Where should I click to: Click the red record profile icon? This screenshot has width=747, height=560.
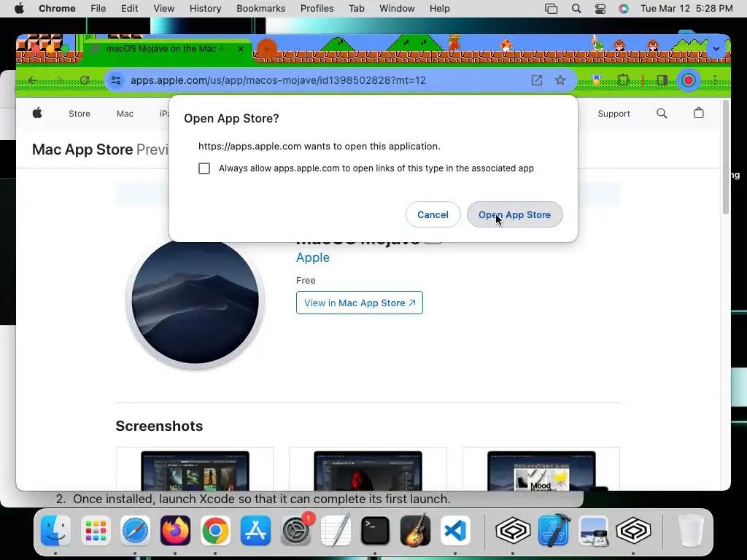tap(689, 80)
